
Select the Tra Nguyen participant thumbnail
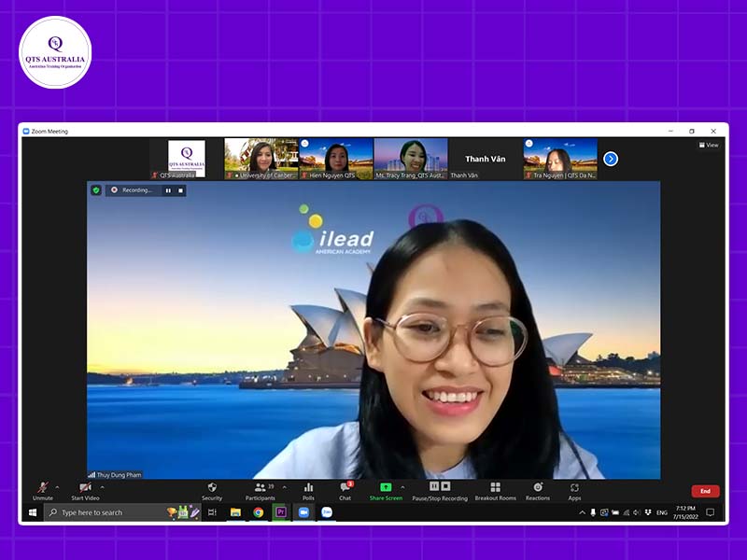tap(560, 159)
